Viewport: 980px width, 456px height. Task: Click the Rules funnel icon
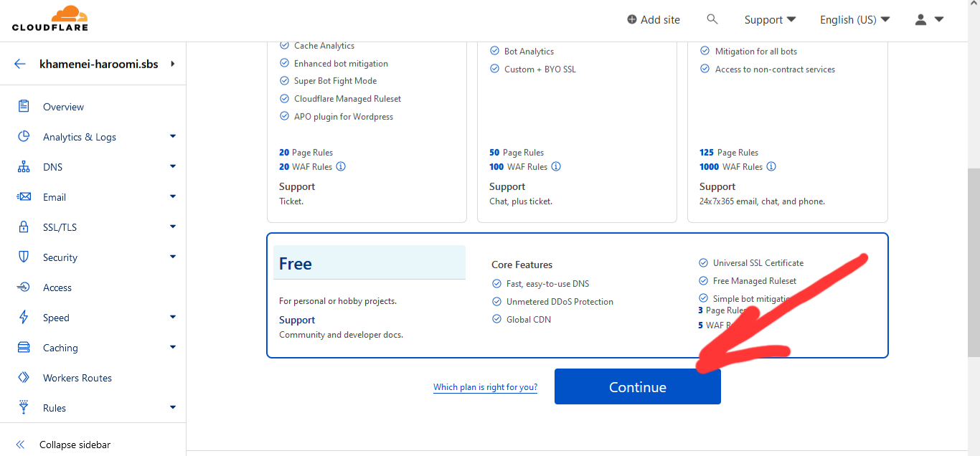pyautogui.click(x=24, y=407)
